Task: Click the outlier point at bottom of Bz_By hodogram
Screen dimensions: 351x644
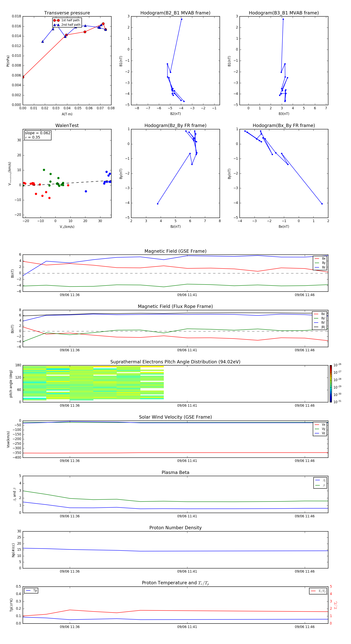Action: [157, 204]
